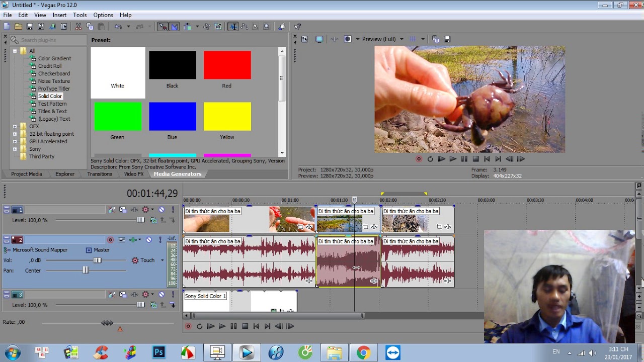Click the Copy toolbar icon
This screenshot has width=644, height=362.
tap(90, 27)
